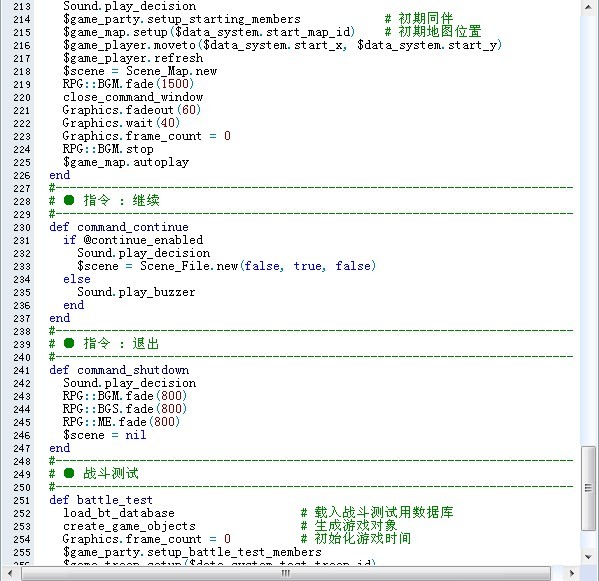
Task: Click on '$game_party.setup_battle_test_members' line
Action: (x=192, y=552)
